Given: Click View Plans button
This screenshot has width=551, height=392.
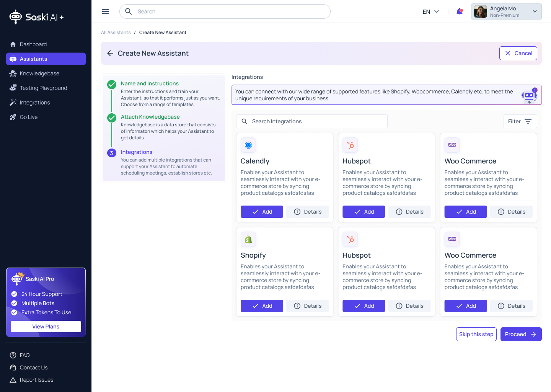Looking at the screenshot, I should pyautogui.click(x=46, y=327).
